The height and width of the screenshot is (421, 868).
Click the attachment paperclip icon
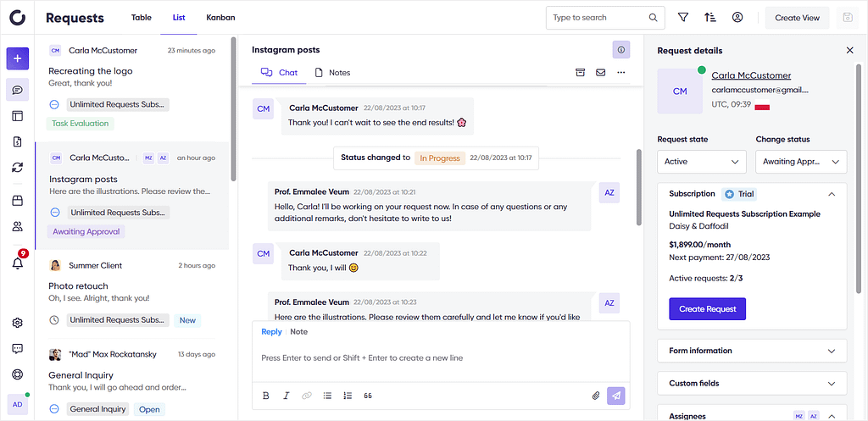pyautogui.click(x=596, y=396)
